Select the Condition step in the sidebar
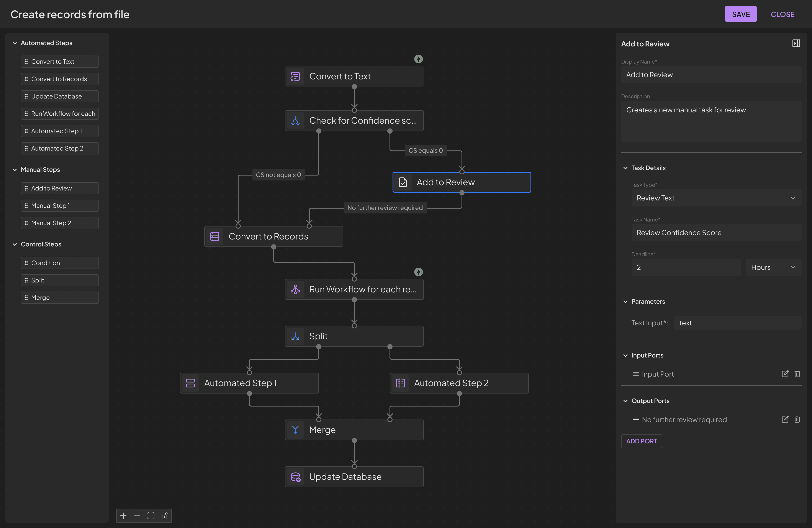Image resolution: width=812 pixels, height=528 pixels. point(59,263)
